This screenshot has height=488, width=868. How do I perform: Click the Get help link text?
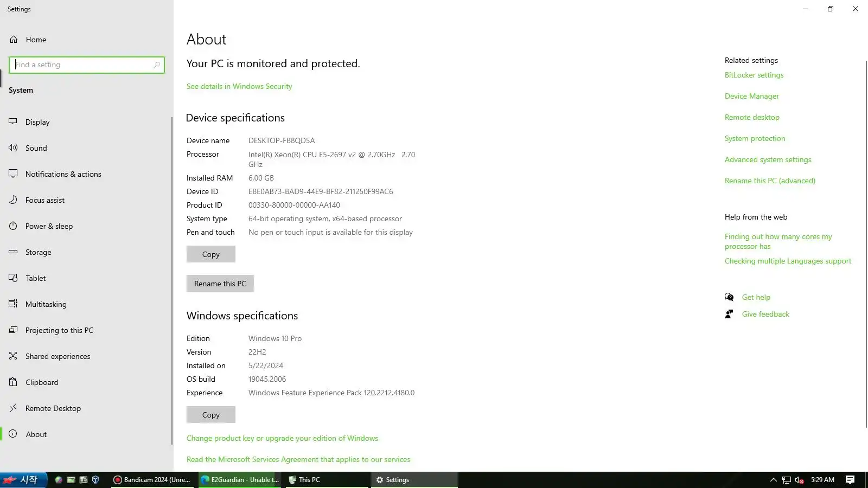pos(756,297)
